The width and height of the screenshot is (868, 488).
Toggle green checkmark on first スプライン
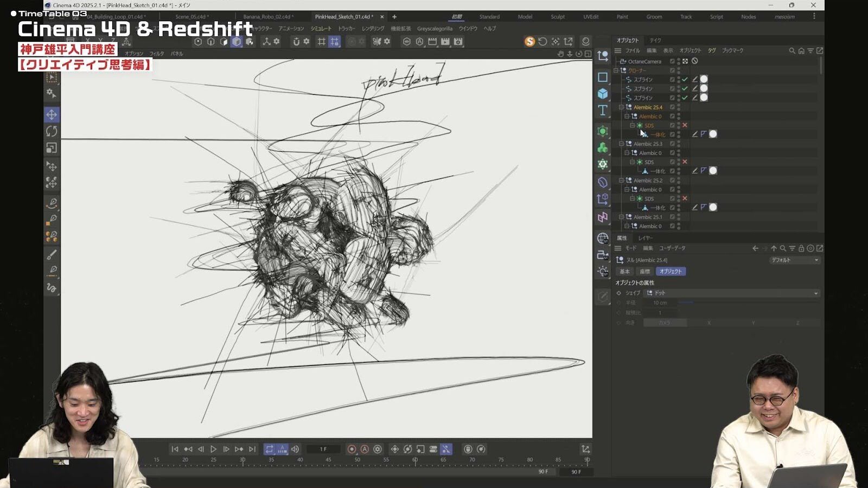click(x=685, y=79)
